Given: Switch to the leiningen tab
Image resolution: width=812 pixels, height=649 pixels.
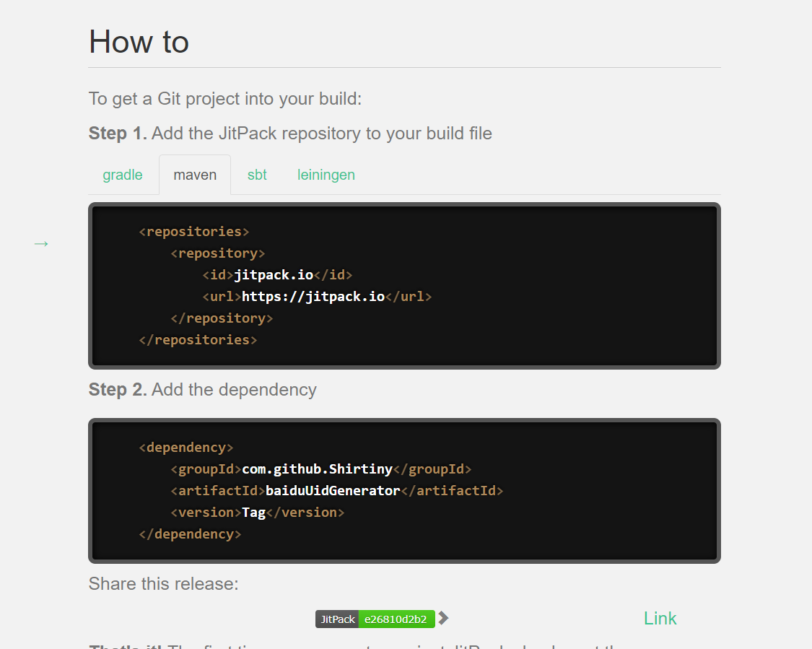Looking at the screenshot, I should point(326,175).
